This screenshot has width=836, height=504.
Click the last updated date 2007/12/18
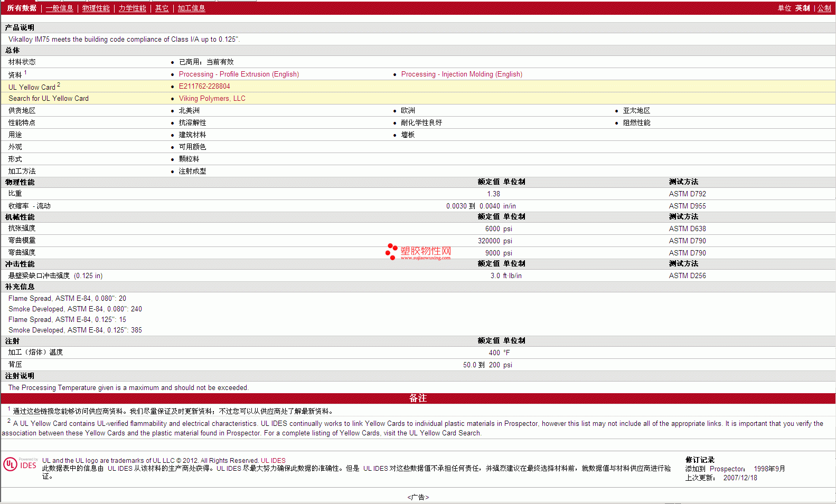tap(740, 478)
